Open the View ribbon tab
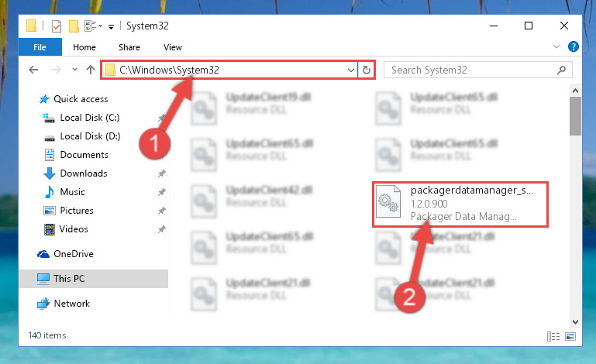Image resolution: width=596 pixels, height=364 pixels. [x=173, y=47]
